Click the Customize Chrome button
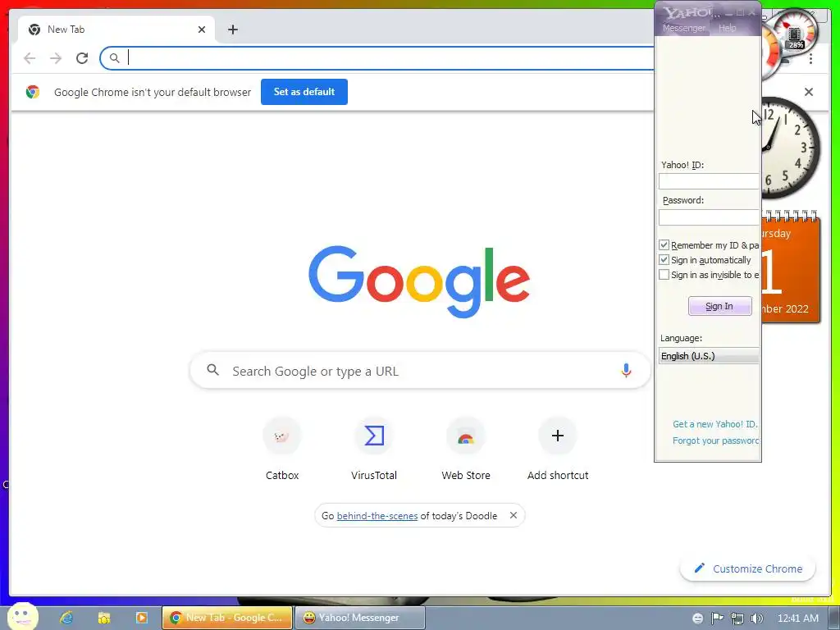Viewport: 840px width, 630px height. (x=748, y=568)
